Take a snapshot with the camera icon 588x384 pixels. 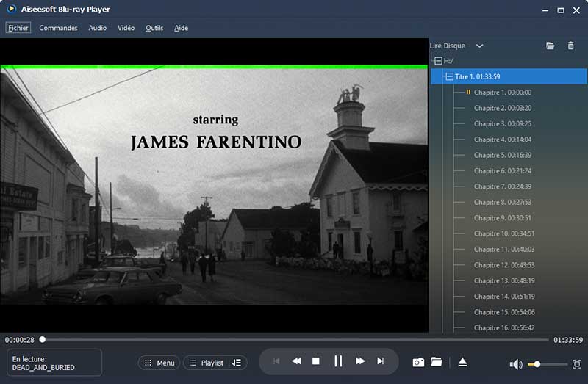tap(418, 362)
